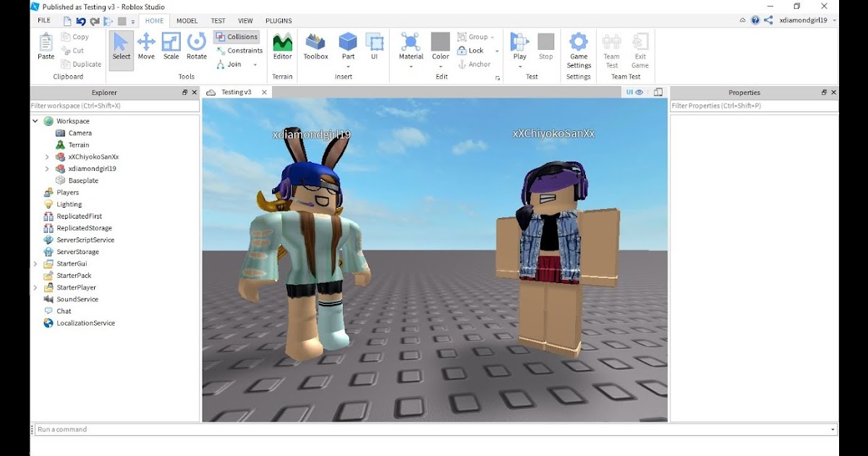This screenshot has width=868, height=456.
Task: Select Lighting in Explorer
Action: tap(69, 205)
